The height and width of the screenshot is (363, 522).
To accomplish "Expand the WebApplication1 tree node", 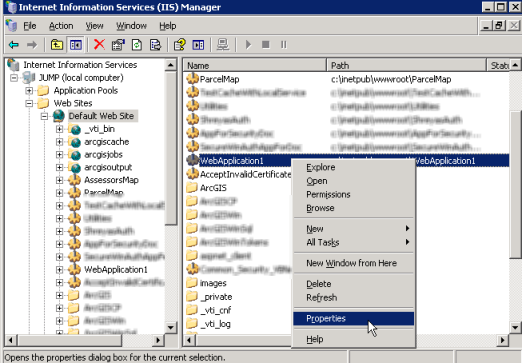I will click(59, 270).
